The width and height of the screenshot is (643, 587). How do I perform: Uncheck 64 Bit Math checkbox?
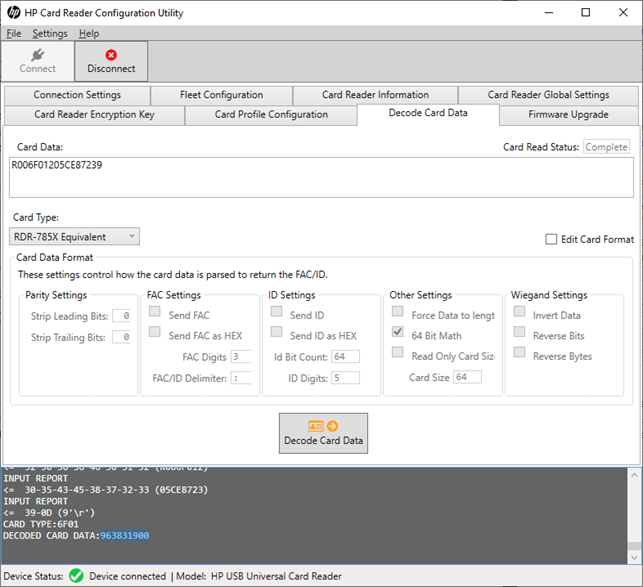pyautogui.click(x=397, y=331)
